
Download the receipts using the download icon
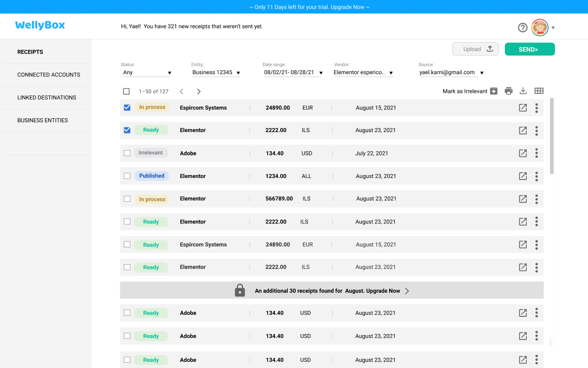[523, 91]
